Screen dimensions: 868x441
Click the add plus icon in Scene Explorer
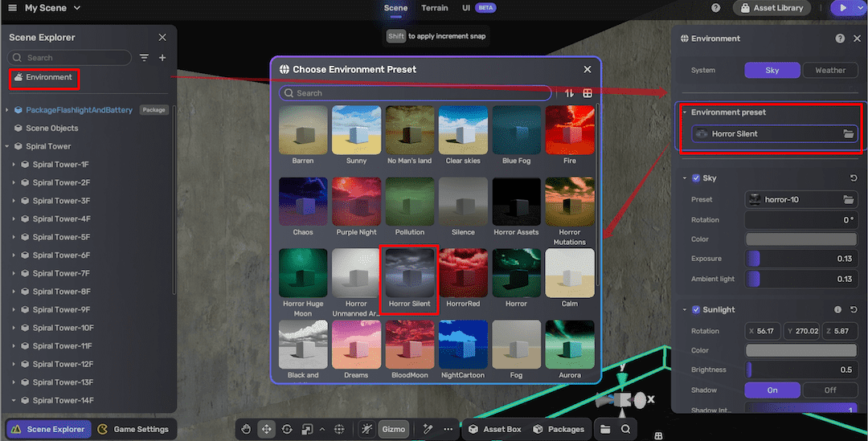click(162, 58)
